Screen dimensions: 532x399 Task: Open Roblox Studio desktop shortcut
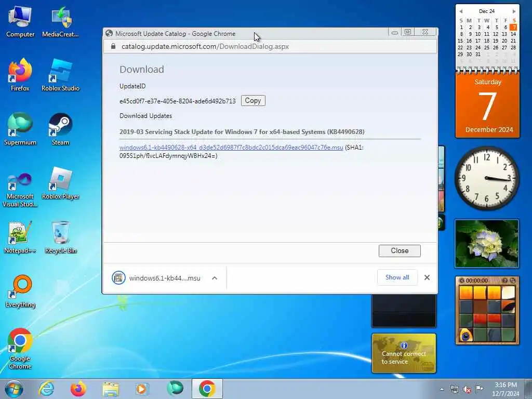tap(60, 75)
